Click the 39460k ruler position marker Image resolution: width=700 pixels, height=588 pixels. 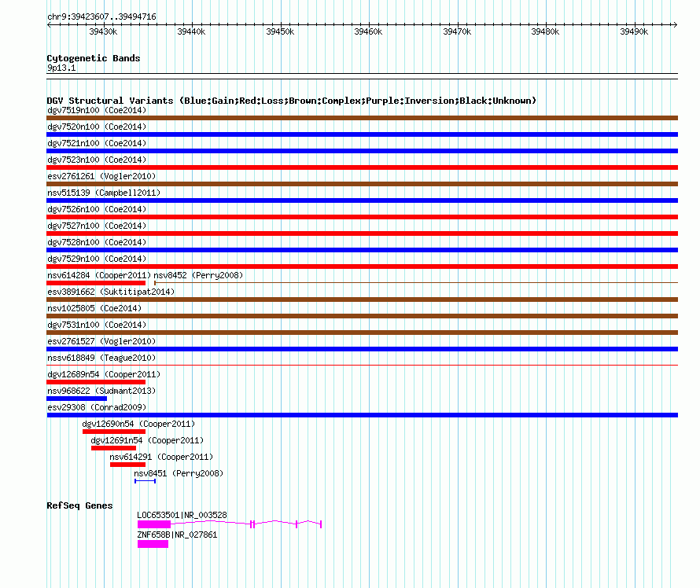point(368,31)
